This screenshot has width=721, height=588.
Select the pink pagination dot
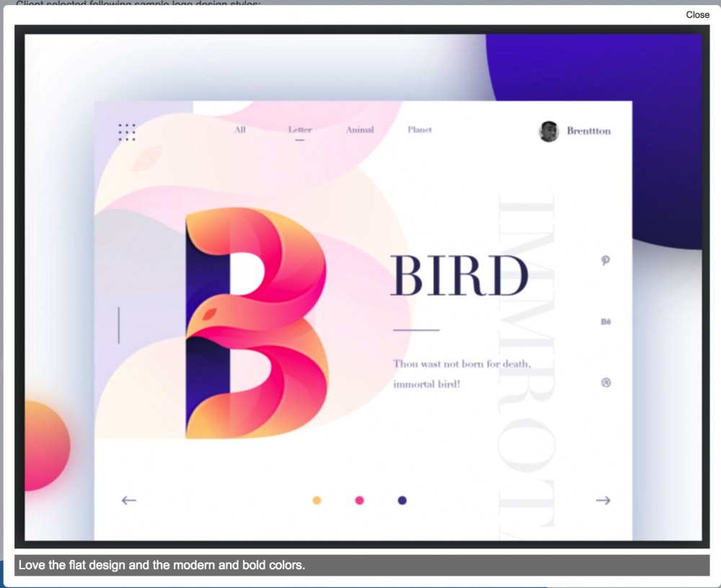[360, 501]
